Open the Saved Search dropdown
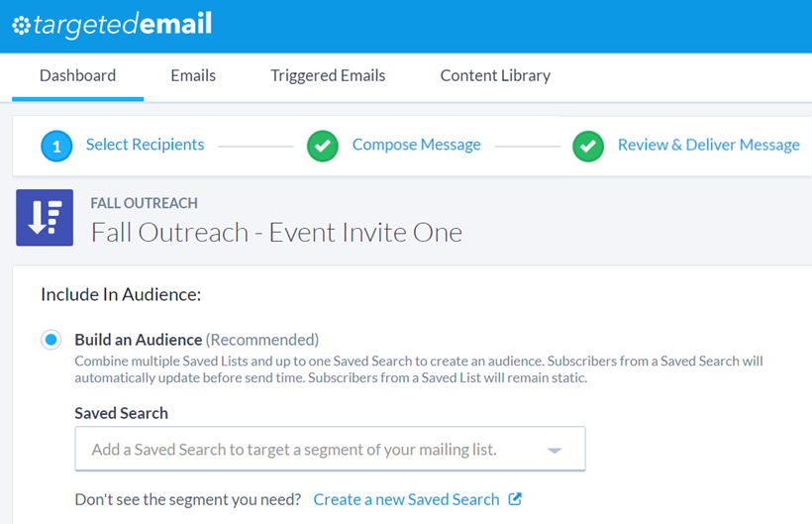Image resolution: width=812 pixels, height=524 pixels. pos(331,449)
